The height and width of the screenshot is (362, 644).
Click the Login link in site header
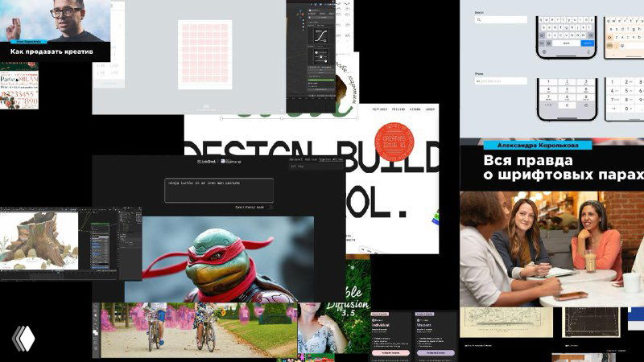point(430,109)
